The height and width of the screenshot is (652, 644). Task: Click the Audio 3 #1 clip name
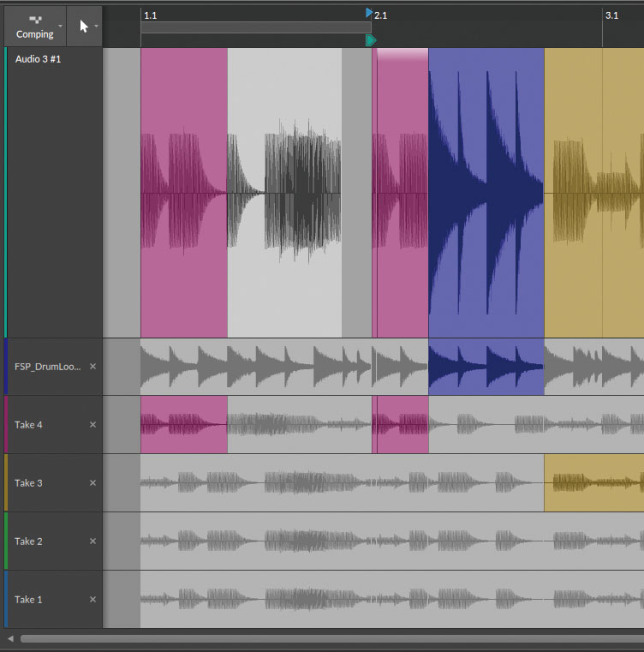(38, 59)
